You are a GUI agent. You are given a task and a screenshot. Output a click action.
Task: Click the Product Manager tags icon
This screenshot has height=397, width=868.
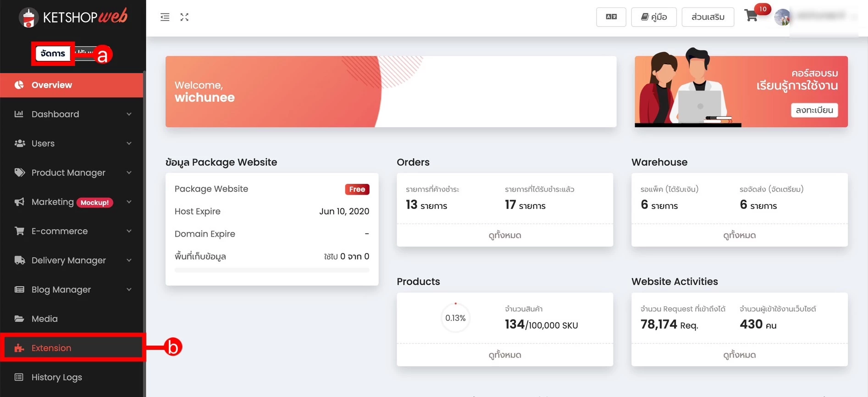click(x=20, y=172)
